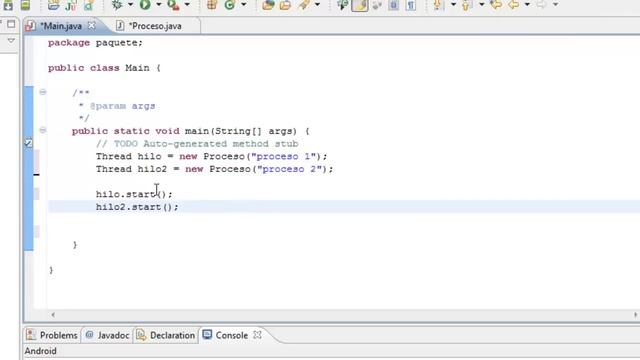The image size is (640, 360).
Task: Click the 'hilo2.start();' code line
Action: 137,207
